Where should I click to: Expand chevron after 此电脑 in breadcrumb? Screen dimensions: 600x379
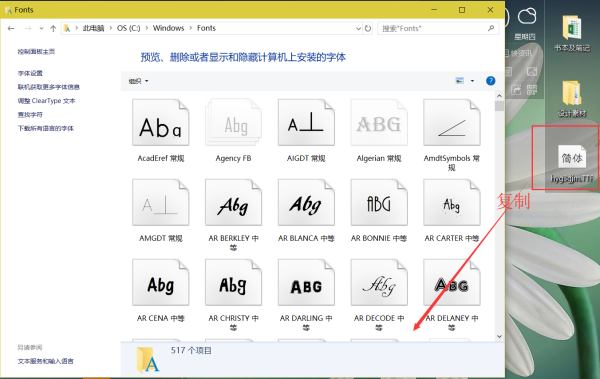tap(111, 28)
